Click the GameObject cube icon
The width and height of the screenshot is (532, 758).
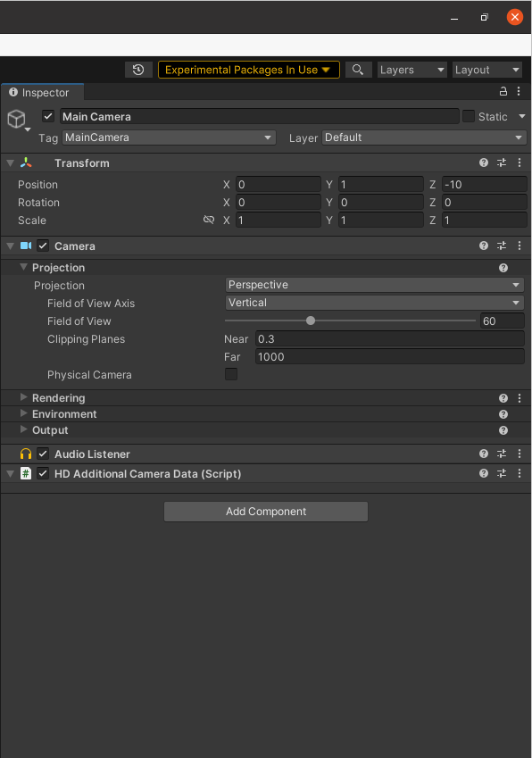tap(16, 119)
